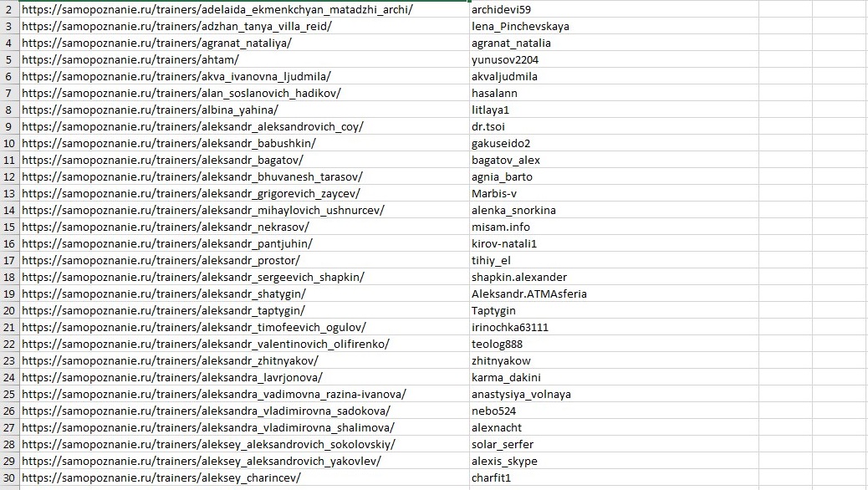Select the nebo524 cell

(614, 411)
